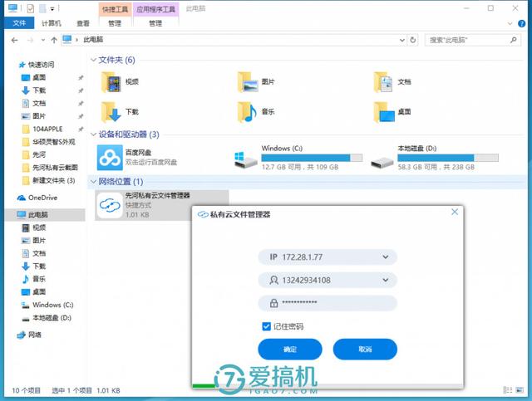Viewport: 532px width, 401px height.
Task: Click the password input field
Action: click(328, 303)
